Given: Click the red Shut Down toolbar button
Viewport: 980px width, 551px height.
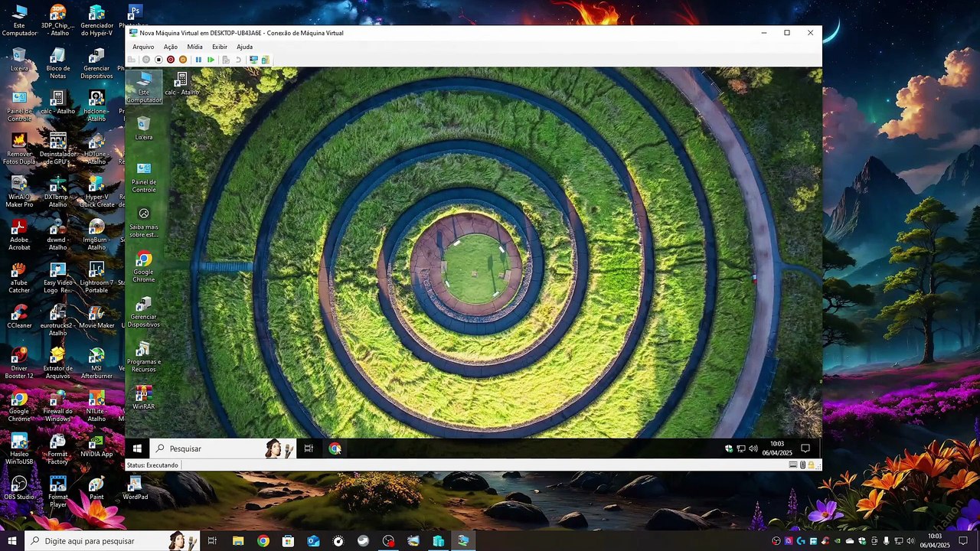Looking at the screenshot, I should 171,60.
